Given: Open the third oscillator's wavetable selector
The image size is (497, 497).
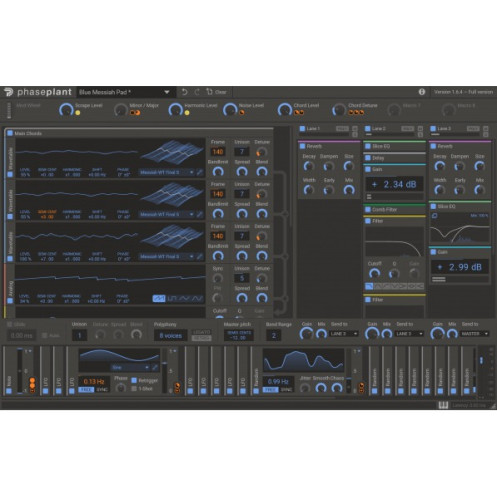Looking at the screenshot, I should (166, 256).
